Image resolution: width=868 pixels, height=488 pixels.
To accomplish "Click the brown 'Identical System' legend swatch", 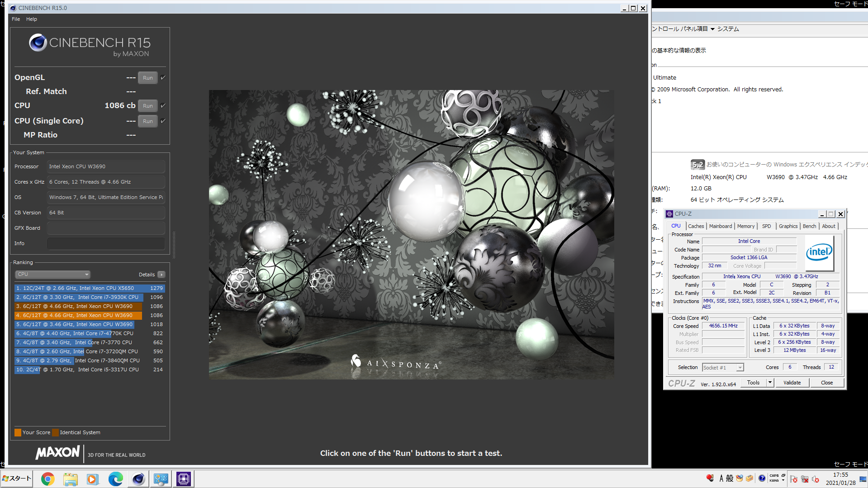I will [55, 432].
